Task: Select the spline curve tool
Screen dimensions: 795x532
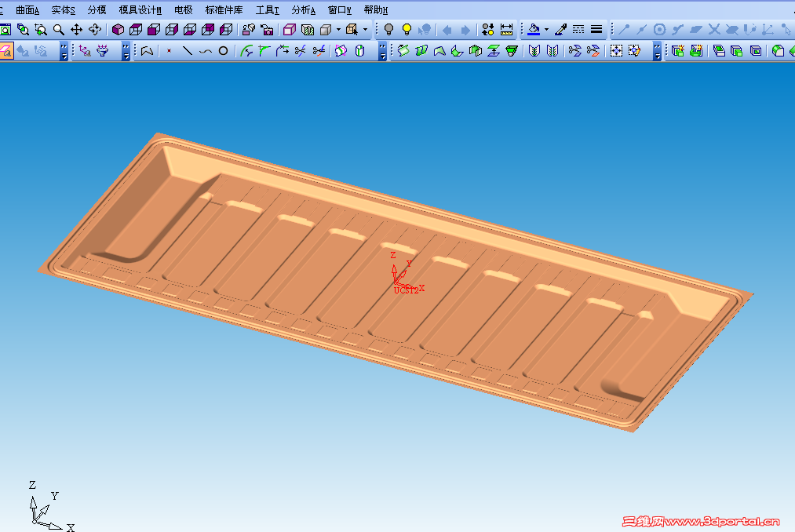Action: click(x=206, y=51)
